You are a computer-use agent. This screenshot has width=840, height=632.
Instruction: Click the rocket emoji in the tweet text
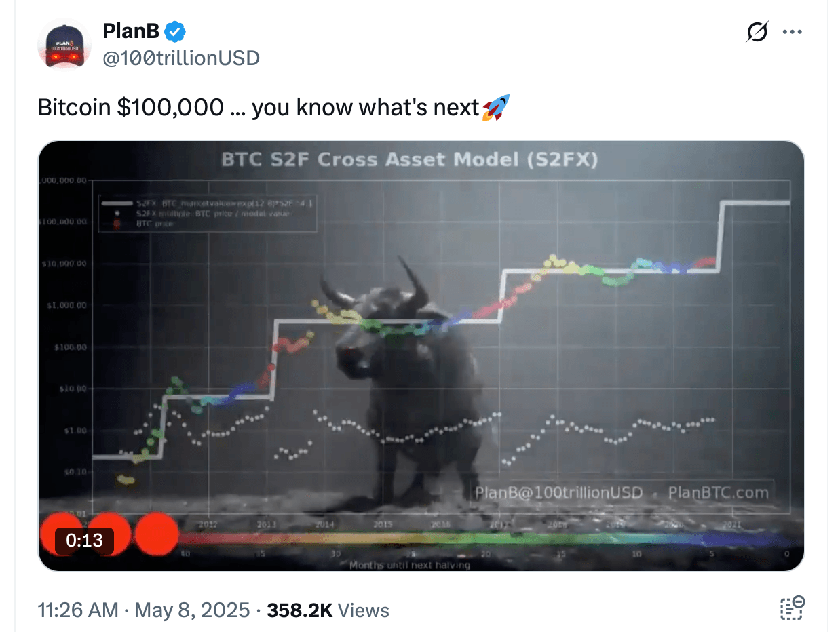[x=498, y=106]
